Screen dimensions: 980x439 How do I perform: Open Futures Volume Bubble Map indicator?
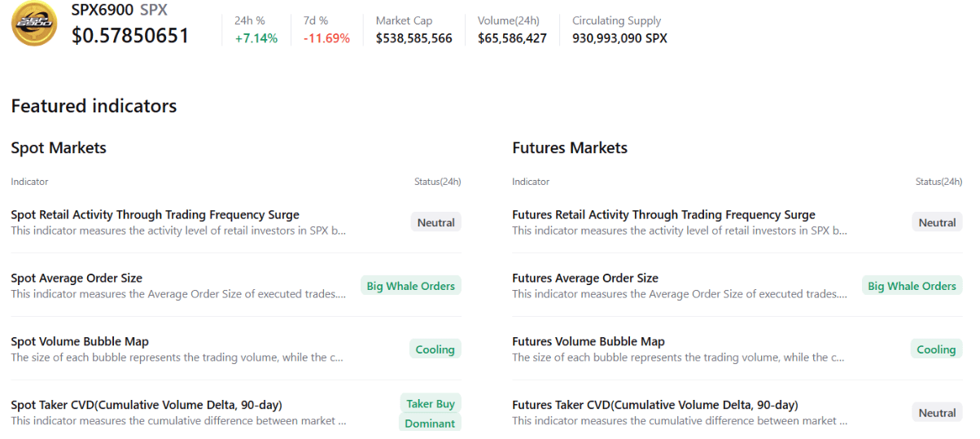[588, 342]
